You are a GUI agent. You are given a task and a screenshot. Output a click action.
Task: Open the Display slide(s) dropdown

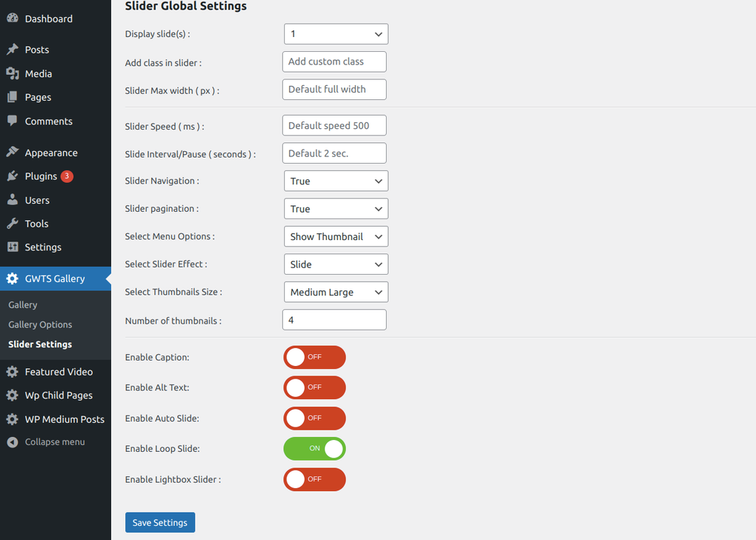pyautogui.click(x=336, y=33)
